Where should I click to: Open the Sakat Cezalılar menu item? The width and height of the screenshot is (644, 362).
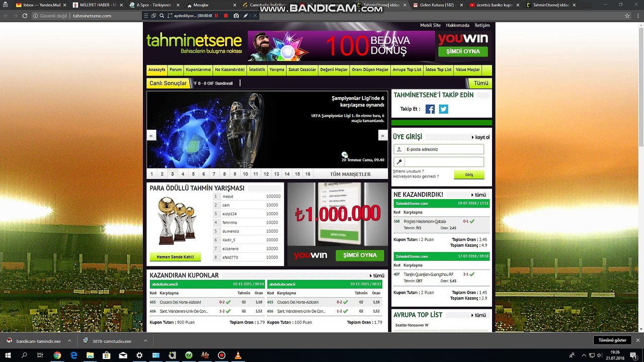tap(302, 70)
